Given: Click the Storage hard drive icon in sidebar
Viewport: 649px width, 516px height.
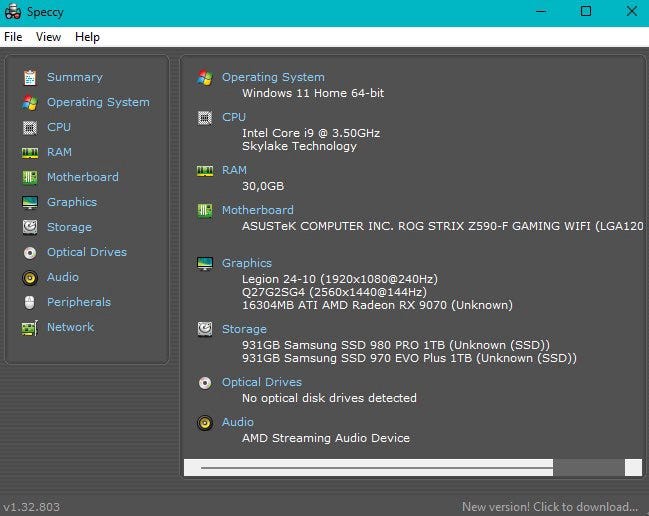Looking at the screenshot, I should click(x=30, y=227).
